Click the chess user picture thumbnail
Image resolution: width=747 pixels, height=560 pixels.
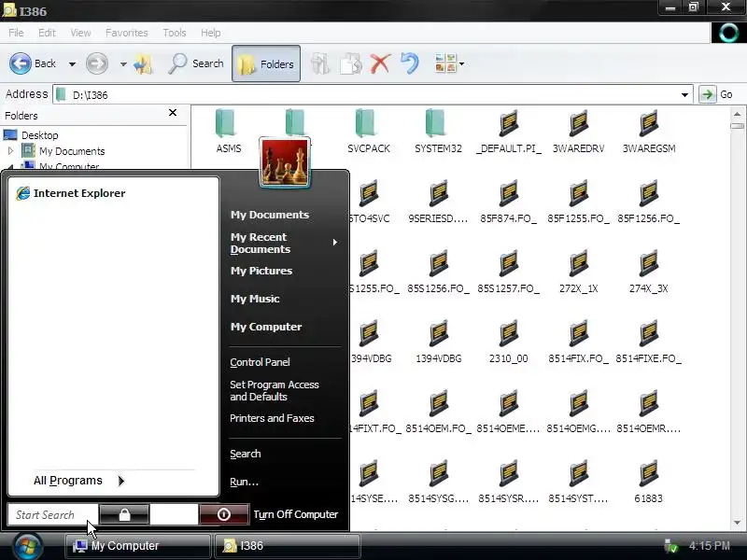(285, 161)
